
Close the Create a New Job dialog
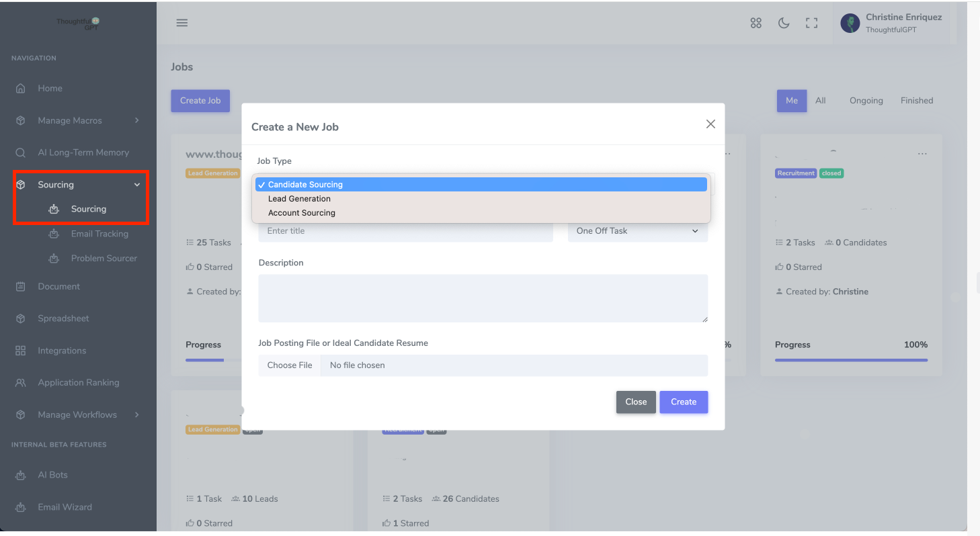[710, 124]
